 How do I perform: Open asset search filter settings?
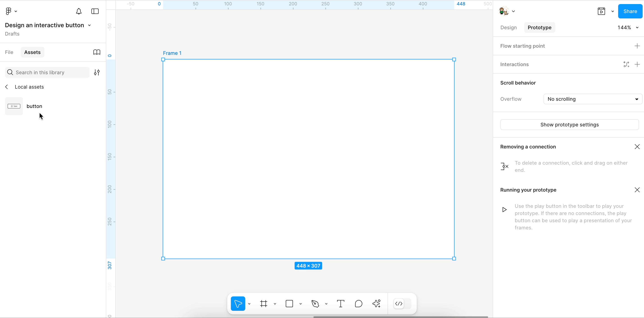tap(97, 72)
